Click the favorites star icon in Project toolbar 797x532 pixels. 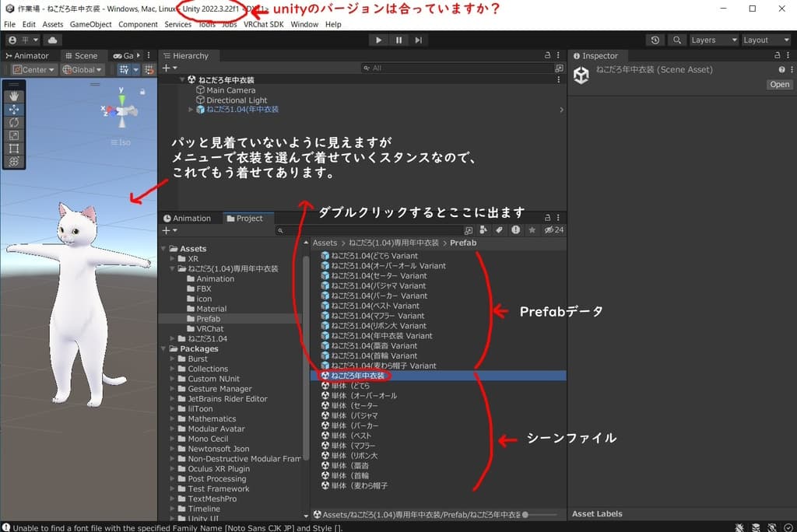point(532,230)
